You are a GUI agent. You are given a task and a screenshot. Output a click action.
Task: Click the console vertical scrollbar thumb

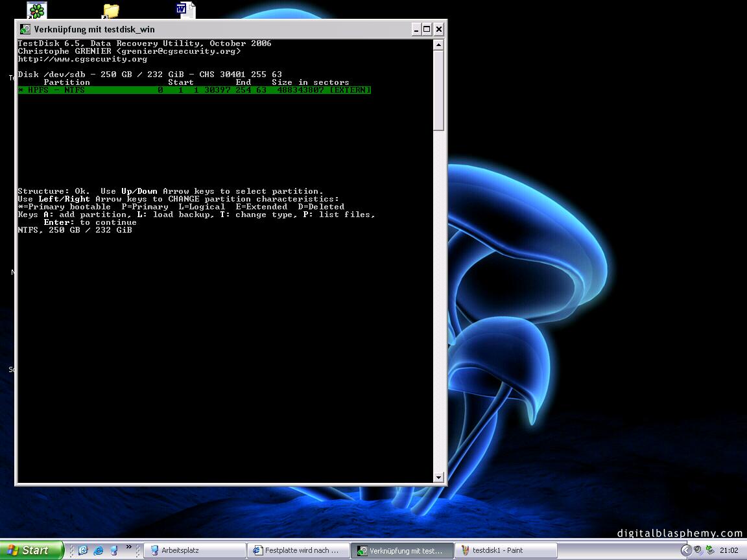[x=439, y=91]
